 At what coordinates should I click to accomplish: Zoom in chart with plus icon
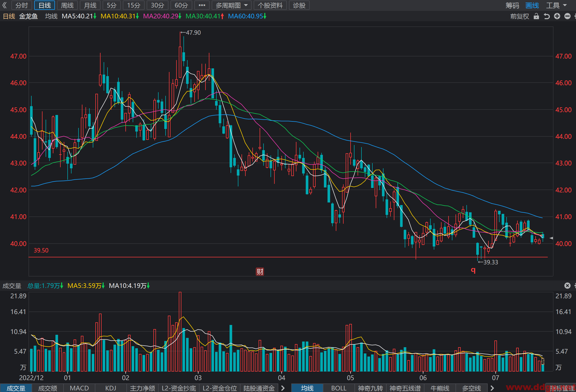557,16
